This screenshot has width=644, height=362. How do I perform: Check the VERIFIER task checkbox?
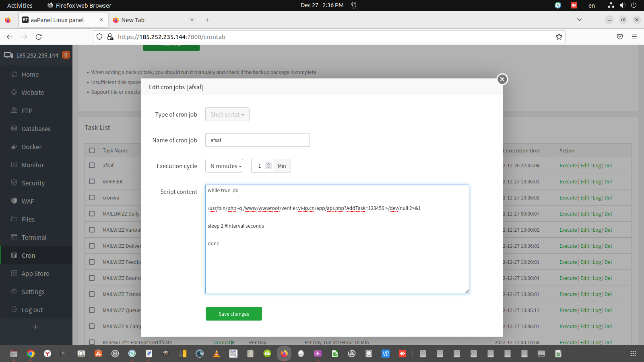click(92, 181)
